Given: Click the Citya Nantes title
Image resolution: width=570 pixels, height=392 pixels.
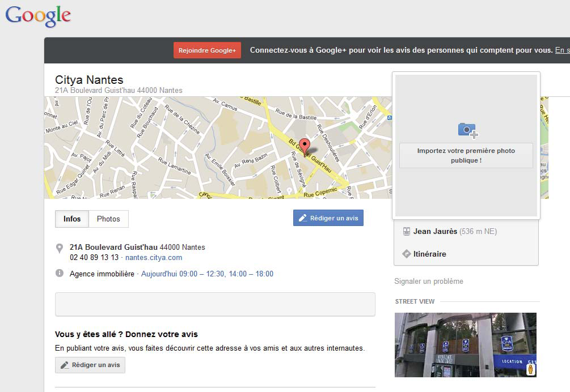Looking at the screenshot, I should click(89, 79).
